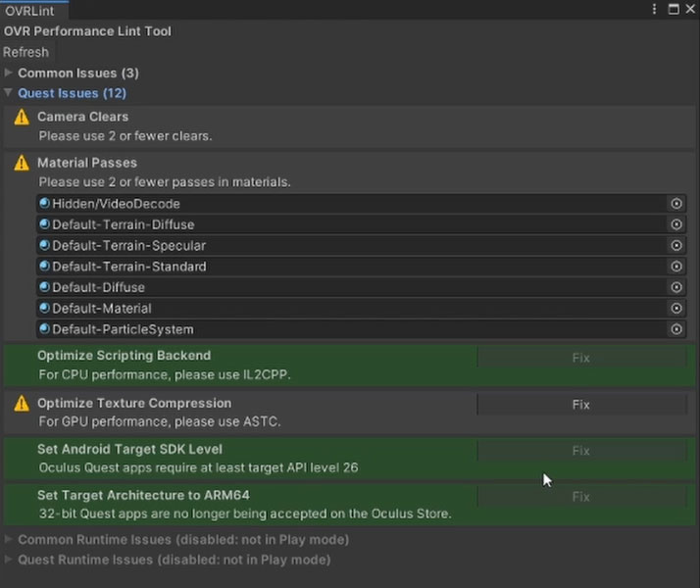Click 'Oculus Quest apps require at least target API level 26'
The width and height of the screenshot is (700, 588).
point(198,467)
